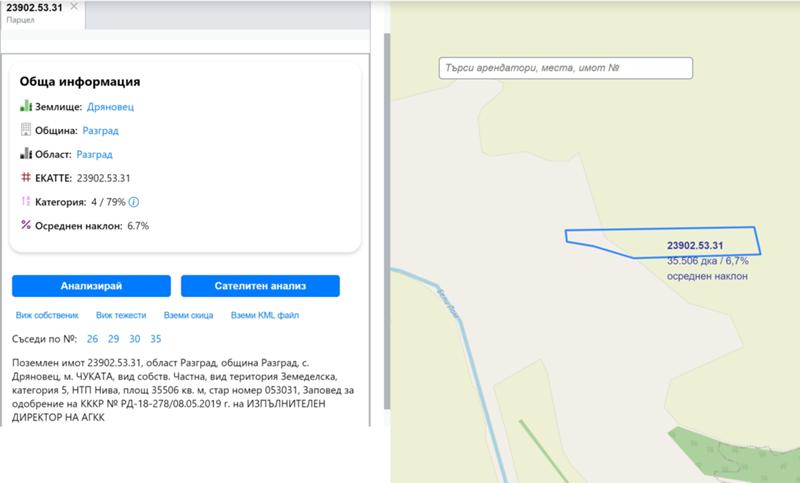The width and height of the screenshot is (800, 483).
Task: Click the Обща информация heading
Action: [80, 82]
